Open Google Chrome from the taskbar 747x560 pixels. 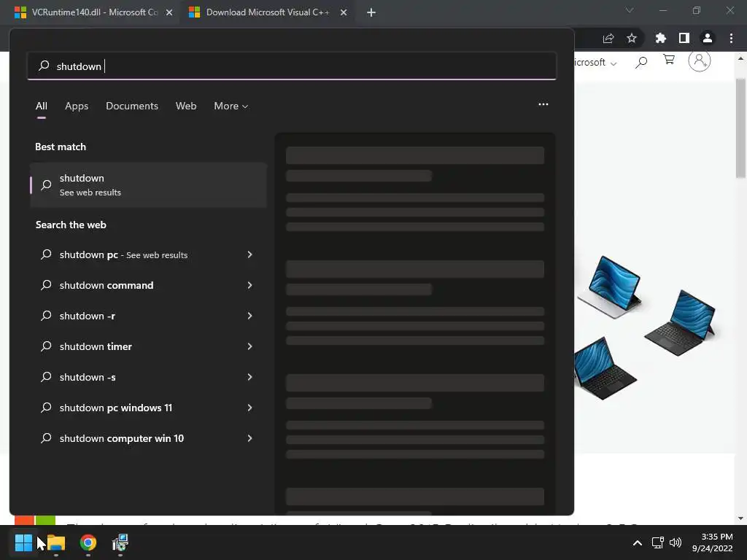88,542
